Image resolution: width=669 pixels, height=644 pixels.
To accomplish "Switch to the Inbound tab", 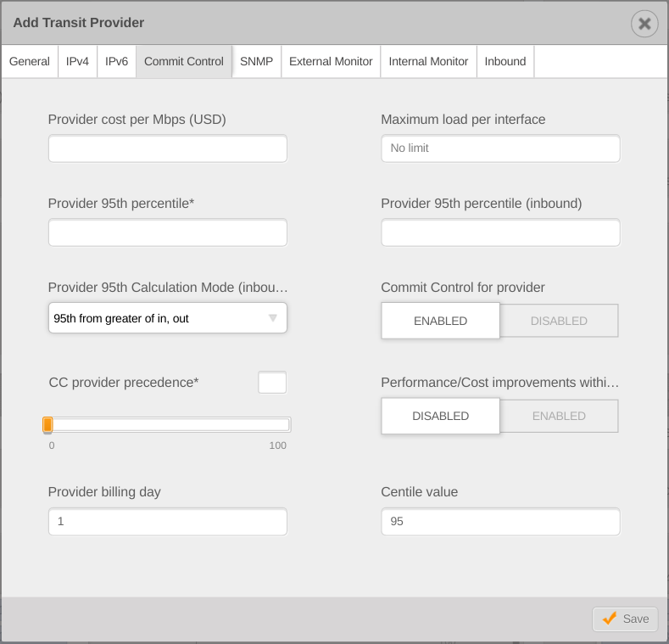I will pos(505,61).
